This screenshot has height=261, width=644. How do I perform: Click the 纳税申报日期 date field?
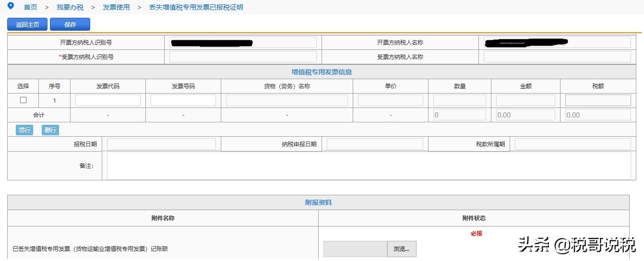pyautogui.click(x=375, y=144)
